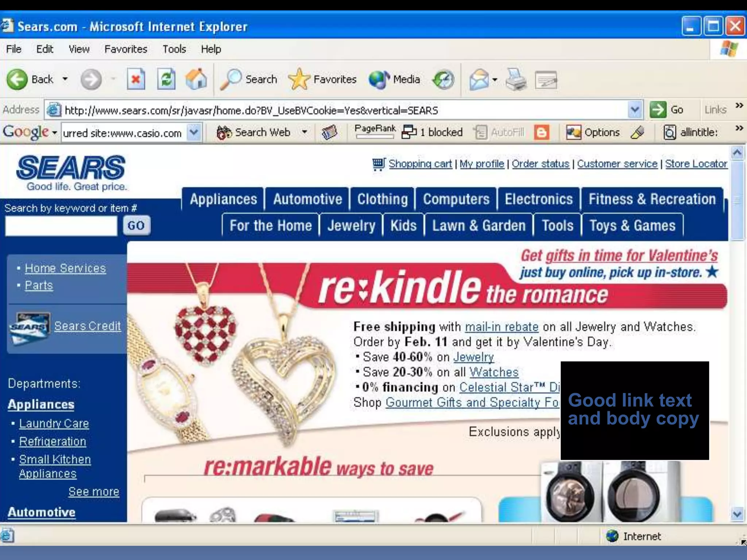The width and height of the screenshot is (747, 560).
Task: Click the AutoFill button
Action: tap(499, 132)
